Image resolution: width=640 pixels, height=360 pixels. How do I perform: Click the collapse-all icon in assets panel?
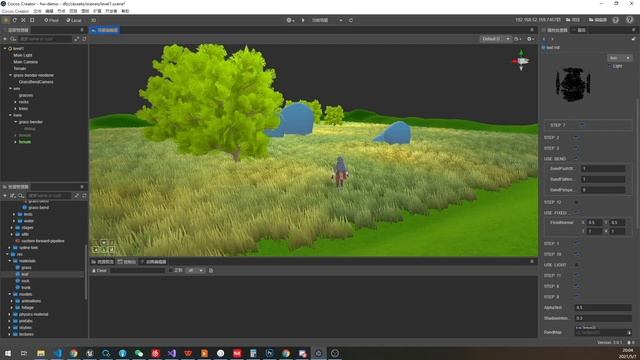(76, 196)
